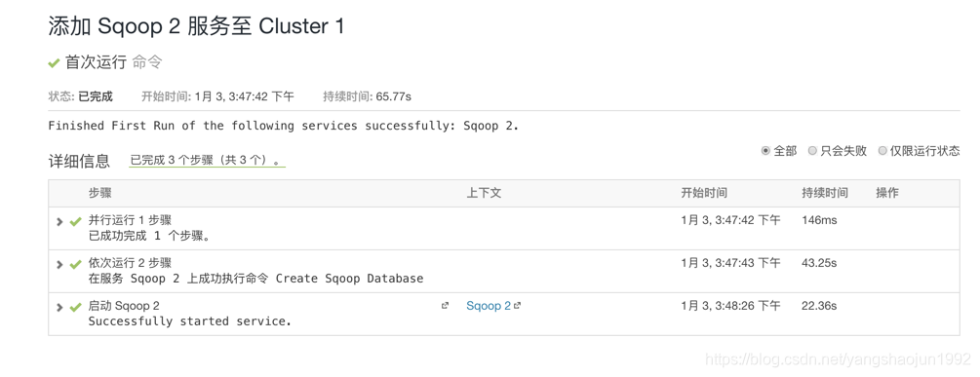Click the 开始时间 column header
The height and width of the screenshot is (377, 980).
pos(704,194)
